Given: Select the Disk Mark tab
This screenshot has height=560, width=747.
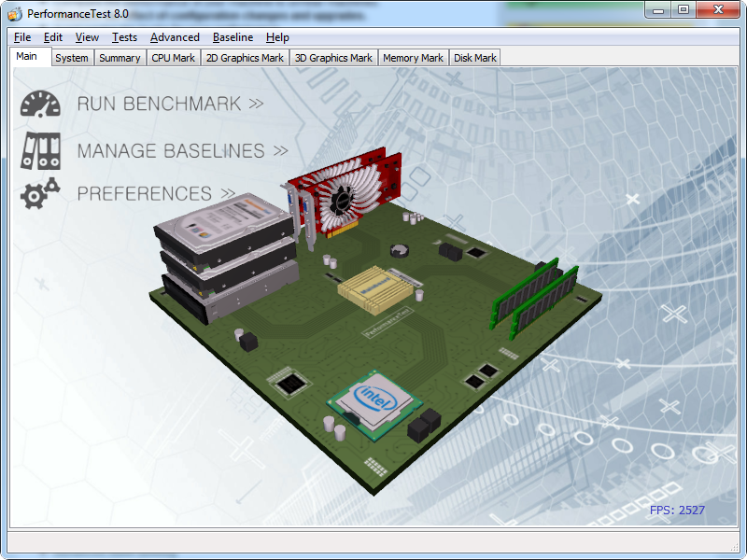Looking at the screenshot, I should pos(474,58).
